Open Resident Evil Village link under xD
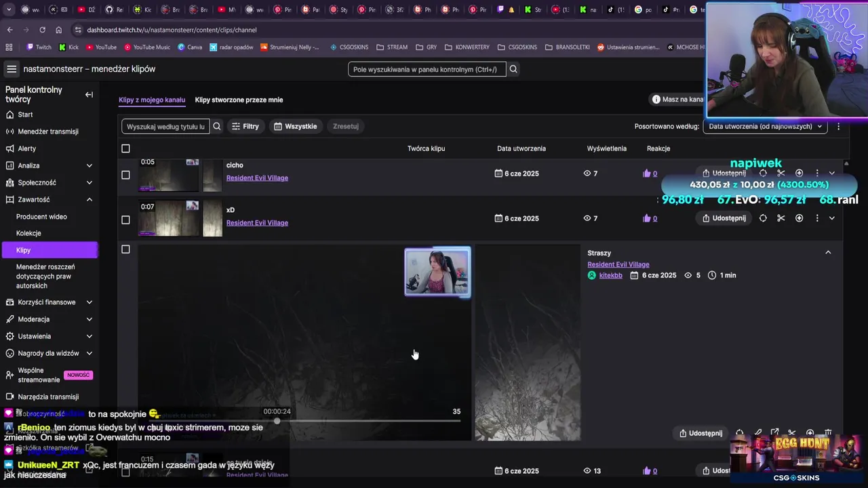The width and height of the screenshot is (868, 488). tap(257, 222)
